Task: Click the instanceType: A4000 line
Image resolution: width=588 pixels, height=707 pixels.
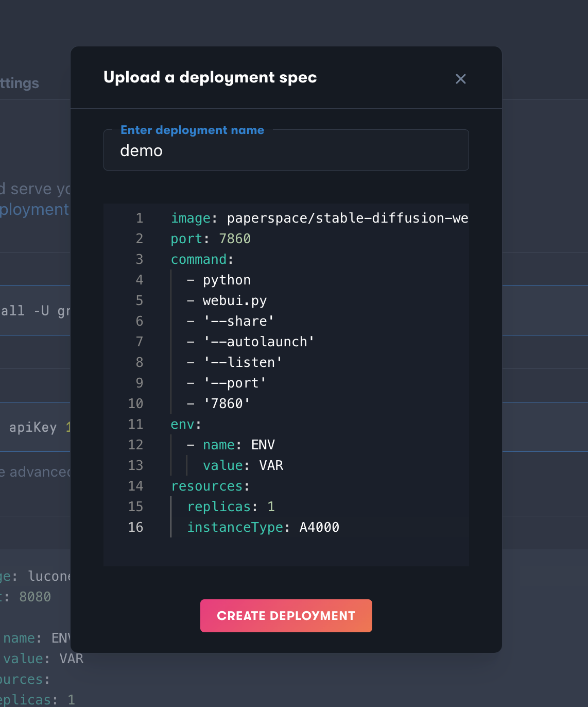Action: pyautogui.click(x=263, y=527)
